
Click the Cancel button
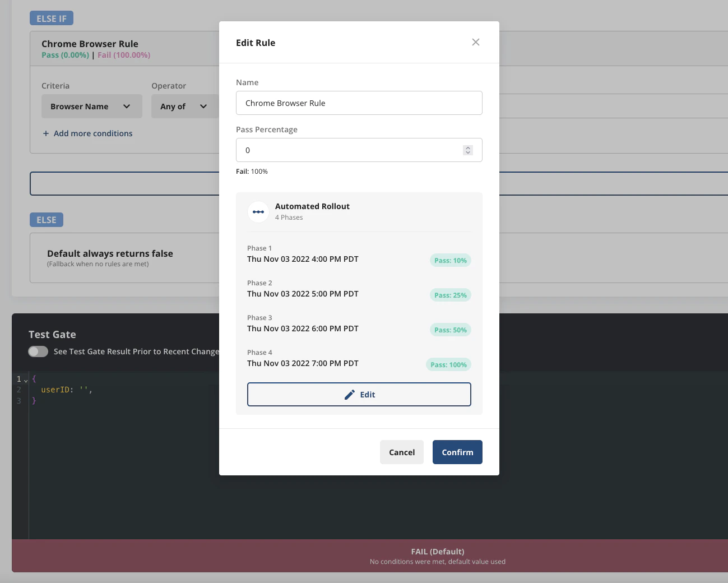[x=402, y=452]
